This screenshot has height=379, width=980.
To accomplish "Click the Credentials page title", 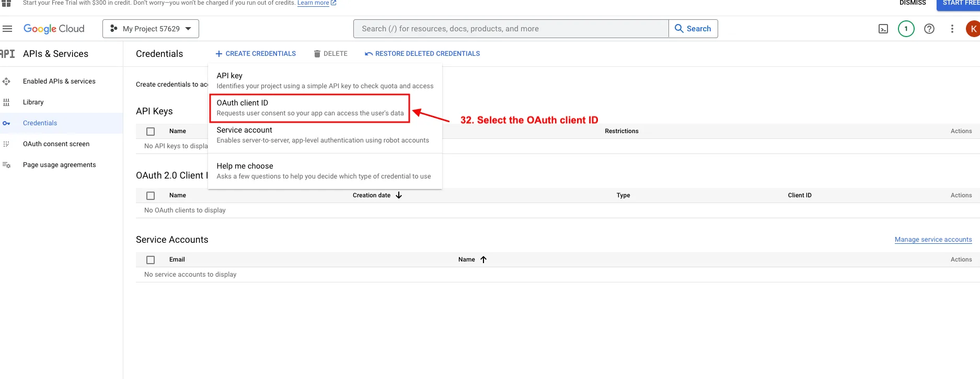I will click(x=159, y=54).
